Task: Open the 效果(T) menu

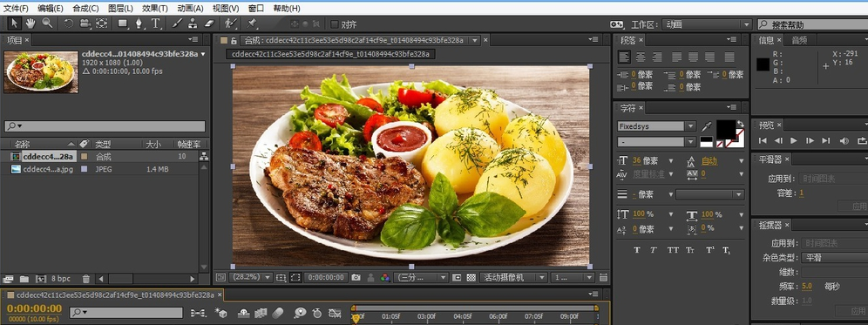Action: pyautogui.click(x=155, y=9)
